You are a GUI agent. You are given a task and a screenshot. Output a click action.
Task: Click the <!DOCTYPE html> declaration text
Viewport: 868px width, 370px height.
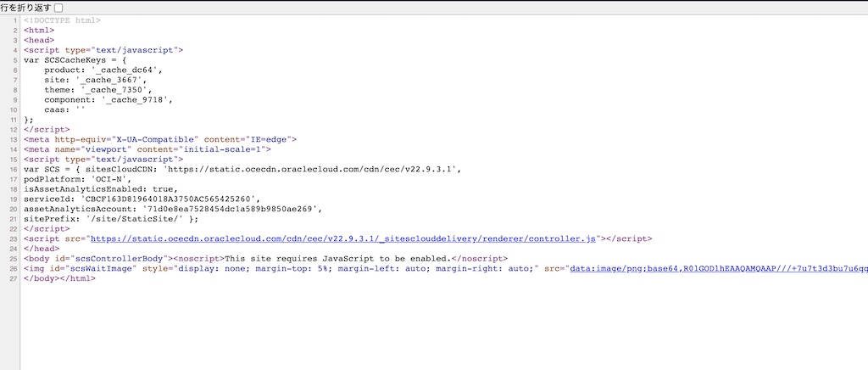[x=62, y=20]
